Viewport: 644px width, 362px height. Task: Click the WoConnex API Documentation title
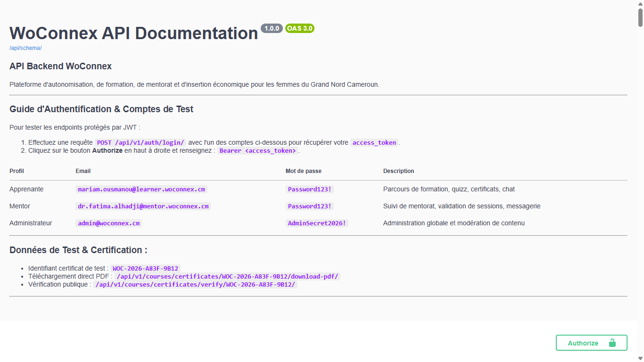(134, 33)
